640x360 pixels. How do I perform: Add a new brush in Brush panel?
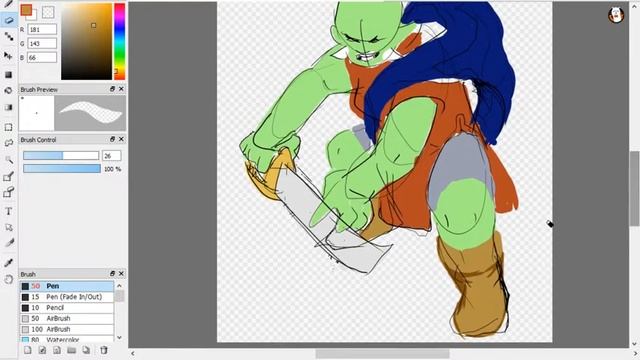click(27, 350)
